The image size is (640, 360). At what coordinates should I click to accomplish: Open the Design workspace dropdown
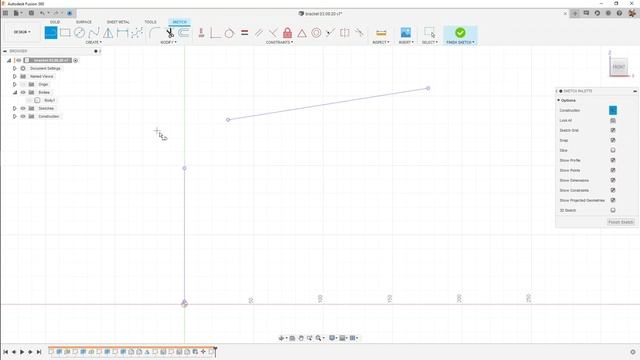tap(22, 32)
